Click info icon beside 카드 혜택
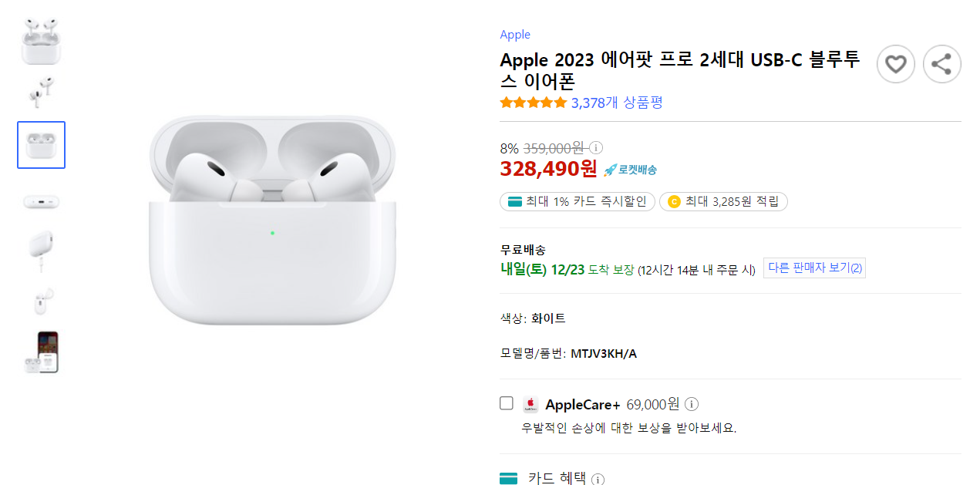 [x=598, y=479]
